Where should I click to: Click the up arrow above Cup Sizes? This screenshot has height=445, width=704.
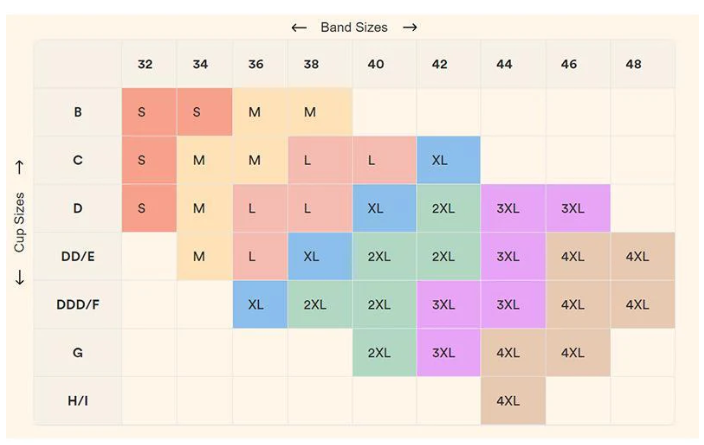pyautogui.click(x=19, y=167)
